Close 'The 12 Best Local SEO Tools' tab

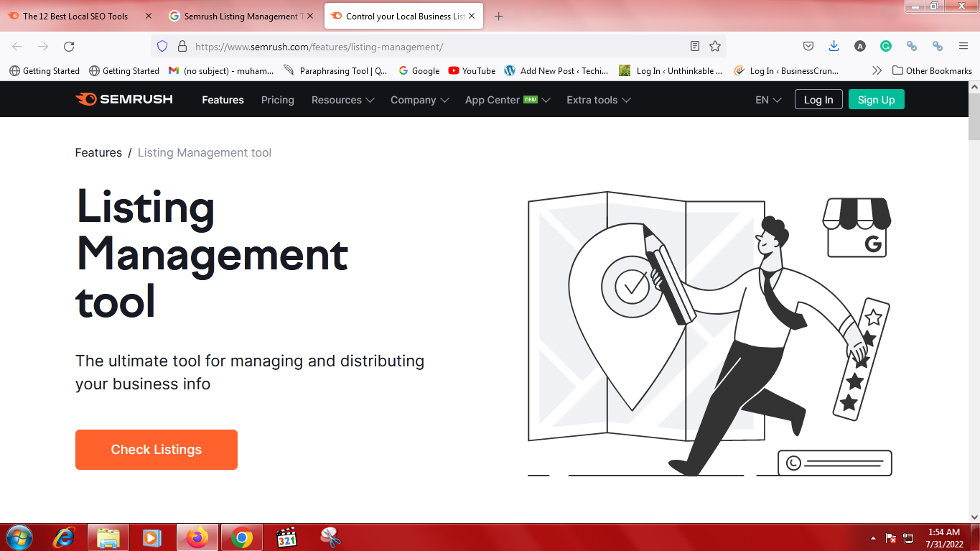pos(148,16)
